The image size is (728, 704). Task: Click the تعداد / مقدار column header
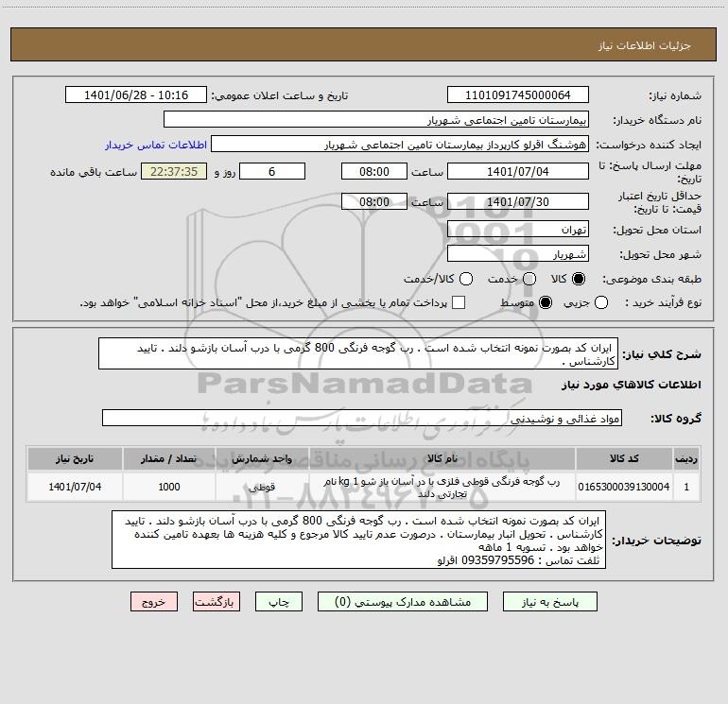tap(169, 458)
